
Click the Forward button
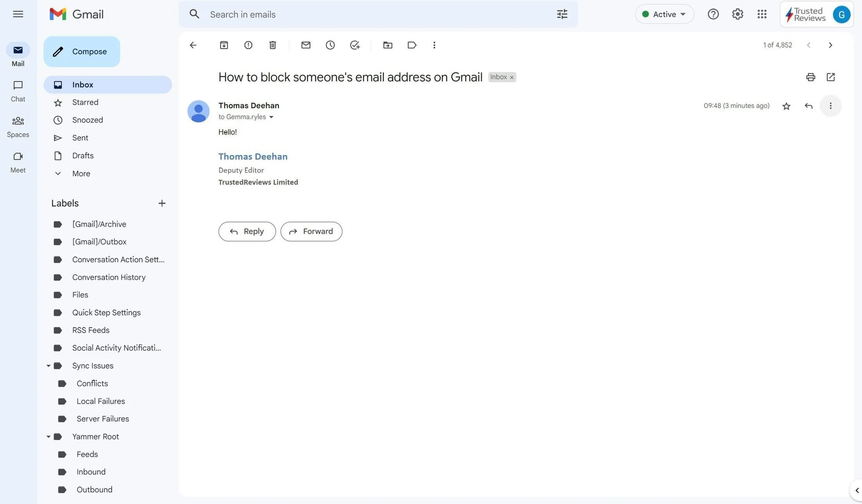[x=311, y=231]
